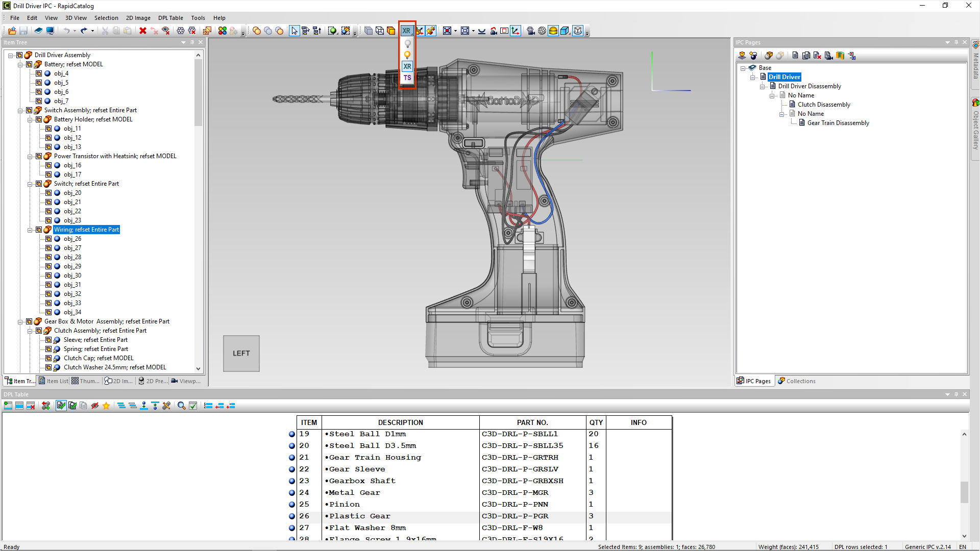This screenshot has width=980, height=551.
Task: Select the orange light bulb display option
Action: tap(407, 55)
